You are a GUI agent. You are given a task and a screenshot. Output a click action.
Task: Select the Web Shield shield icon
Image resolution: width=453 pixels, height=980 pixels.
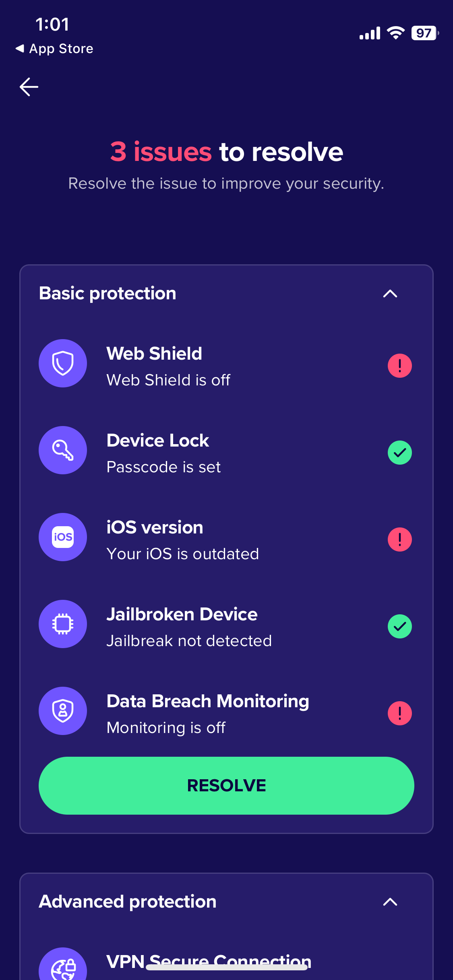click(x=63, y=363)
